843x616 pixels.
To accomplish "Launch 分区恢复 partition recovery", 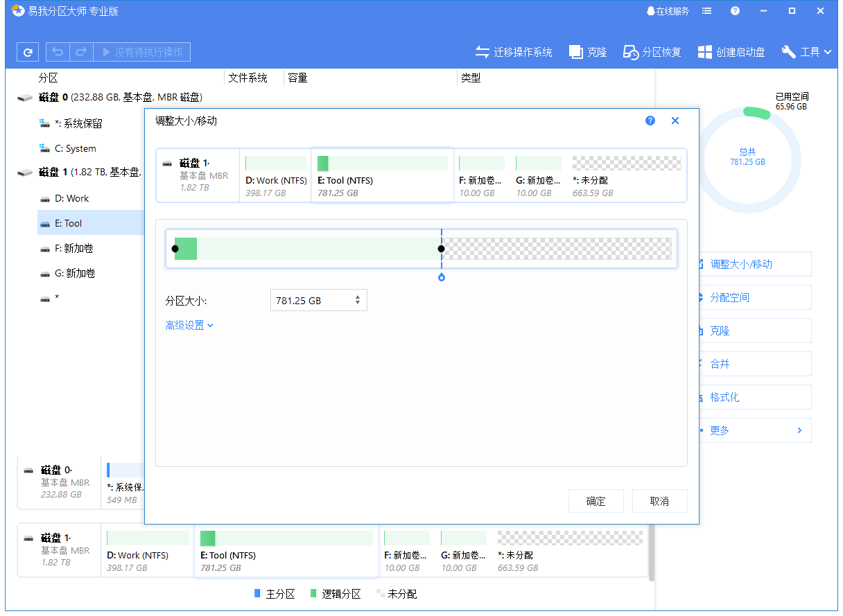I will pyautogui.click(x=651, y=51).
